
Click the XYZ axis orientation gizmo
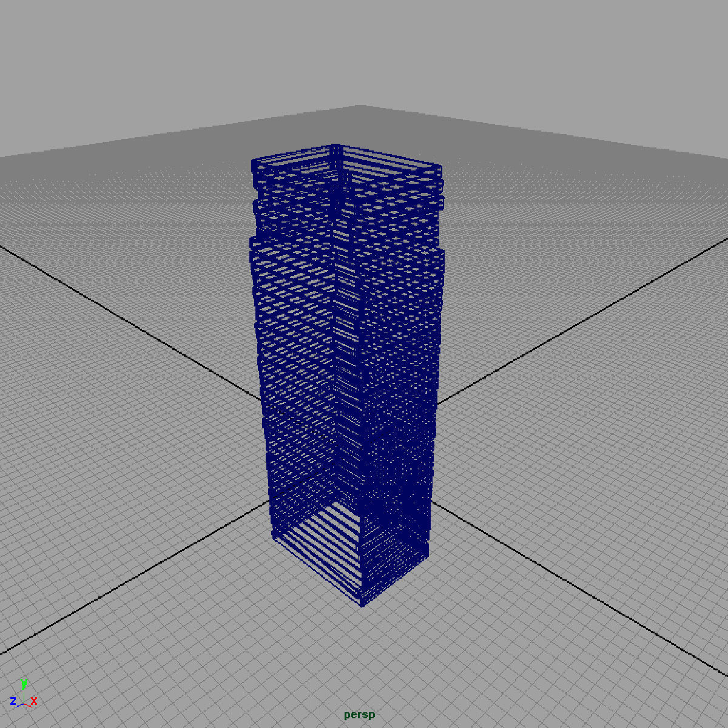pyautogui.click(x=24, y=693)
